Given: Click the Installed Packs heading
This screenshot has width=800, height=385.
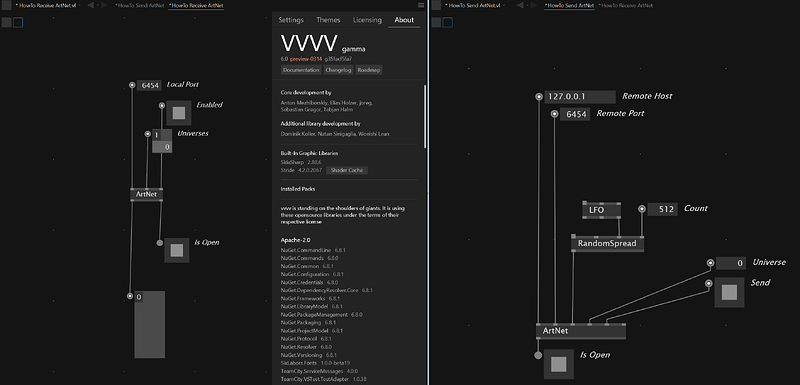Looking at the screenshot, I should 298,189.
